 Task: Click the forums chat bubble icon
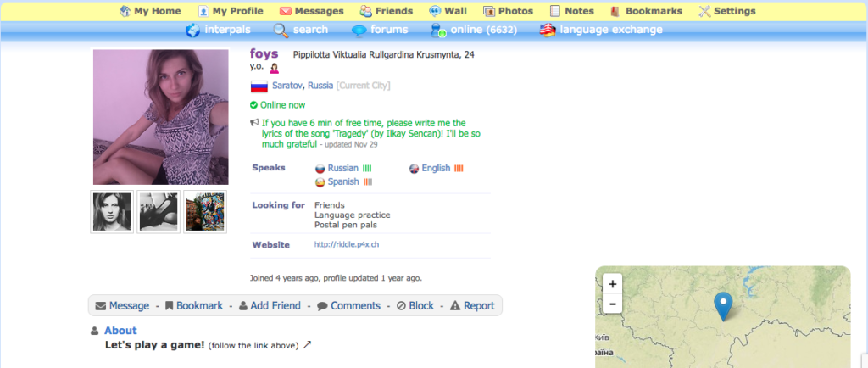tap(359, 31)
